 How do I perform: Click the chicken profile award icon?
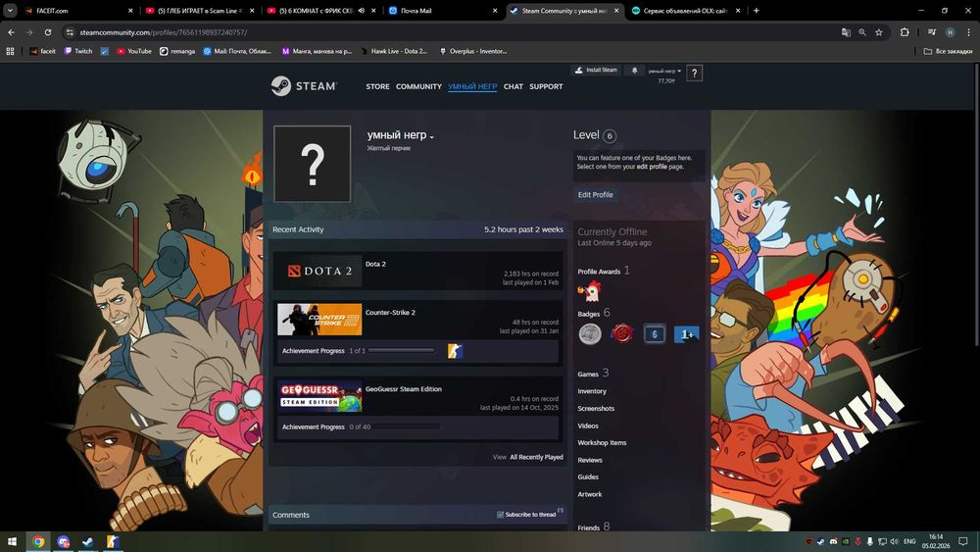click(589, 290)
